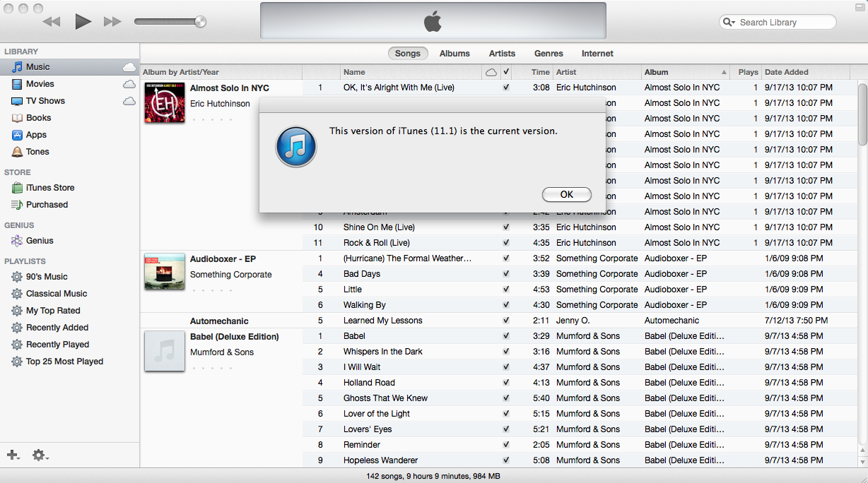Switch to the Artists tab
The width and height of the screenshot is (868, 483).
[502, 54]
